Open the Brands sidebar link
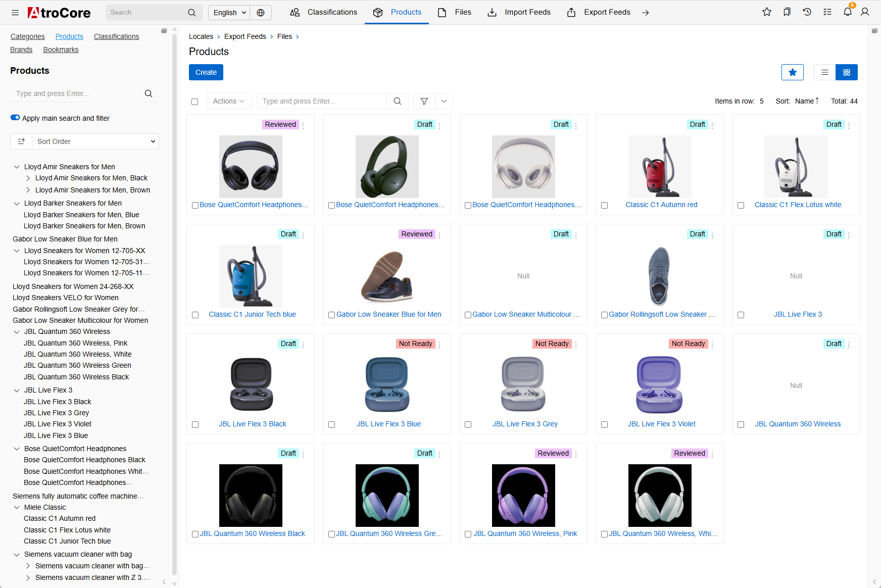The image size is (881, 588). click(21, 50)
